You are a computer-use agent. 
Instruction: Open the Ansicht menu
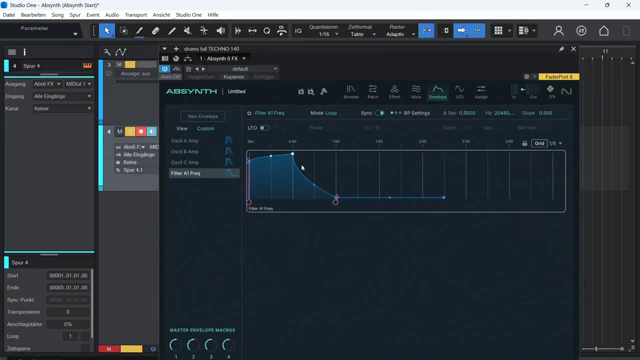[x=161, y=15]
